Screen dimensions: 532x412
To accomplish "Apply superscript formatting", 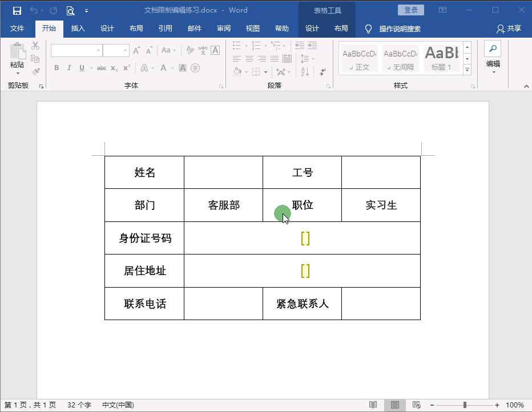I will pyautogui.click(x=126, y=67).
